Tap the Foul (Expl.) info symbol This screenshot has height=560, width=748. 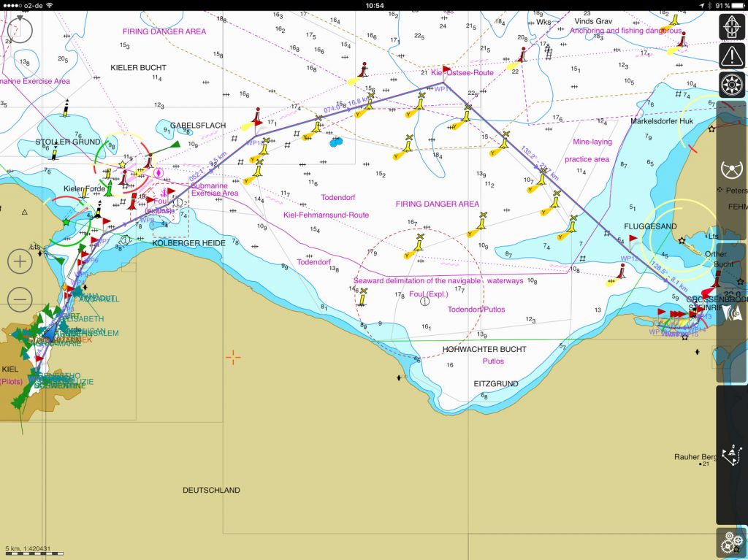[x=424, y=302]
